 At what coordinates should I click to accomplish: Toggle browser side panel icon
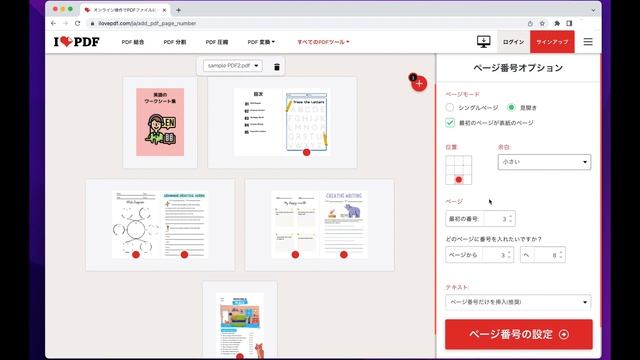[x=569, y=23]
